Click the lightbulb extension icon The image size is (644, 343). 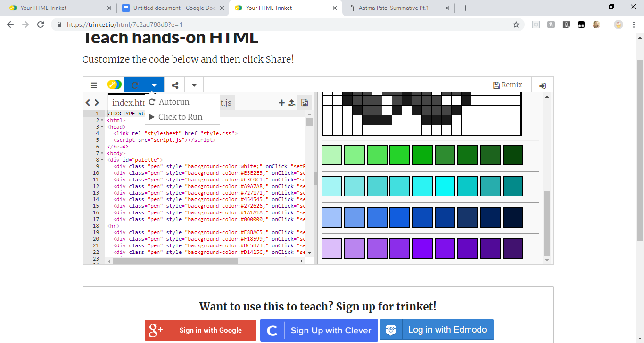566,24
